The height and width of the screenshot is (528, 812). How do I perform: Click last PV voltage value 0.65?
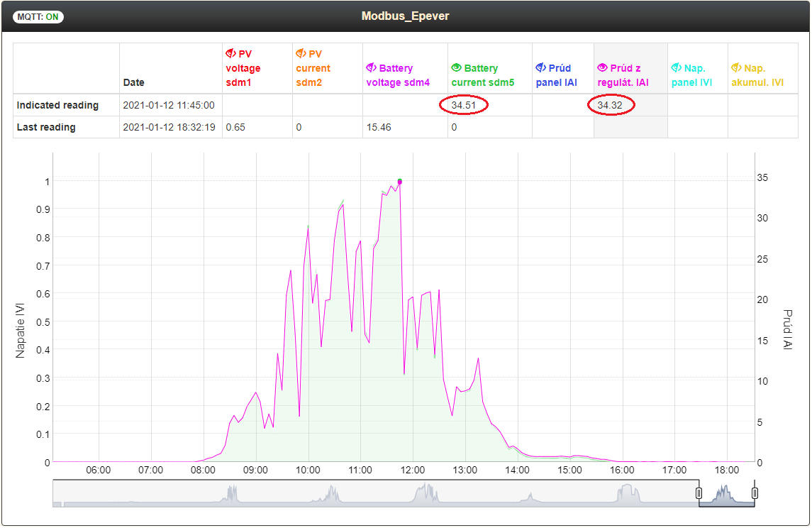[x=235, y=128]
